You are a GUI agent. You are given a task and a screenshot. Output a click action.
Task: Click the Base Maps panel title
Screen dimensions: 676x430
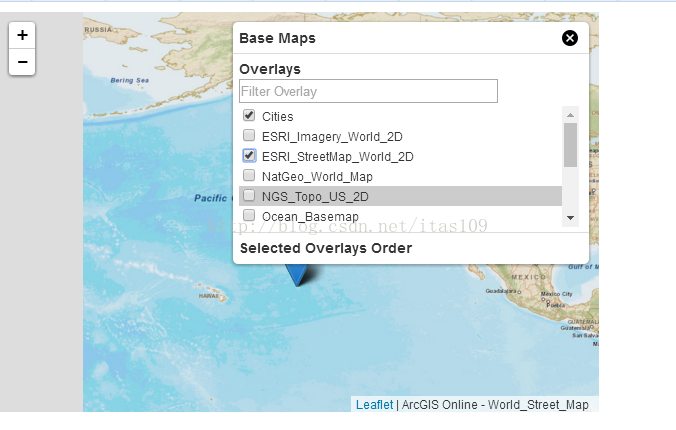pyautogui.click(x=277, y=38)
